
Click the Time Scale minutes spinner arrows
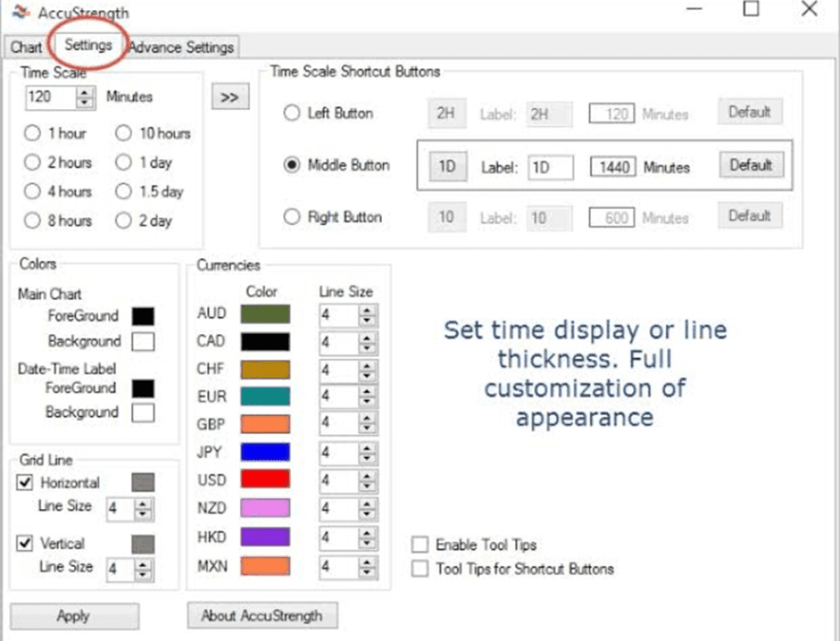click(84, 98)
